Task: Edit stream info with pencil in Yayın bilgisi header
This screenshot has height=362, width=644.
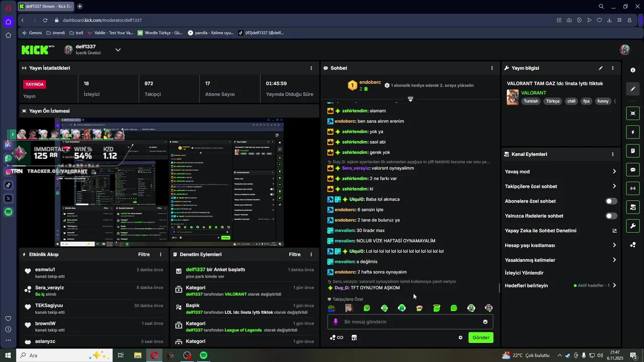Action: tap(600, 68)
